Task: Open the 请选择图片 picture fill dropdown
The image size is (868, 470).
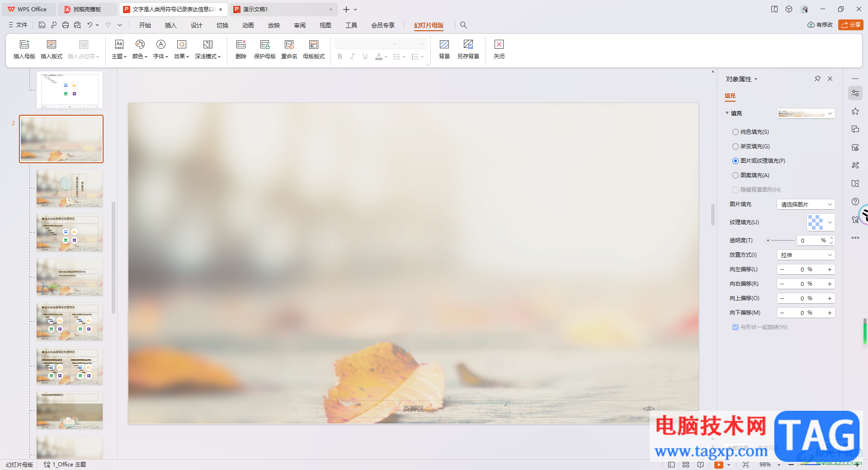Action: pos(806,204)
